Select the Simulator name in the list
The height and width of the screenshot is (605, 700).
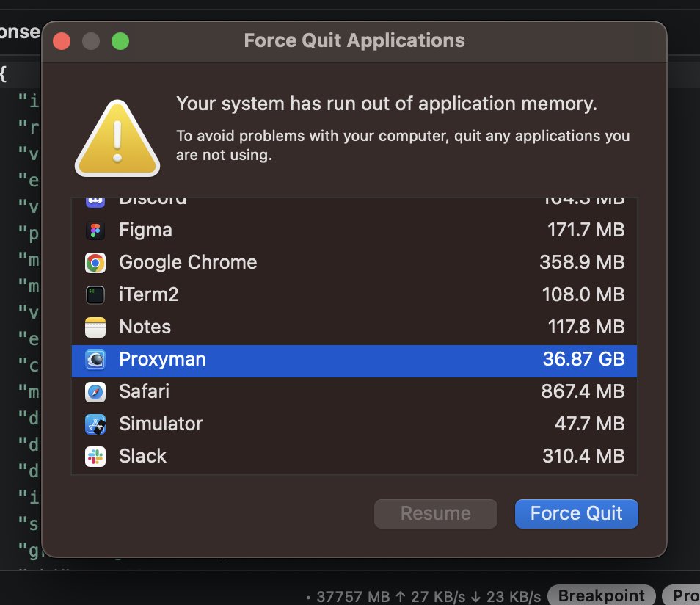tap(161, 424)
